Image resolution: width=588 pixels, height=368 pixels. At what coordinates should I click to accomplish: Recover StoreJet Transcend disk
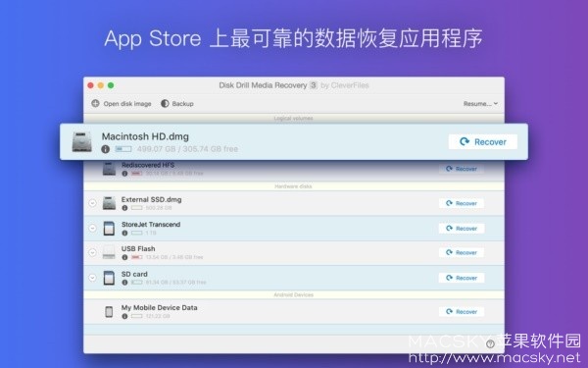[462, 229]
